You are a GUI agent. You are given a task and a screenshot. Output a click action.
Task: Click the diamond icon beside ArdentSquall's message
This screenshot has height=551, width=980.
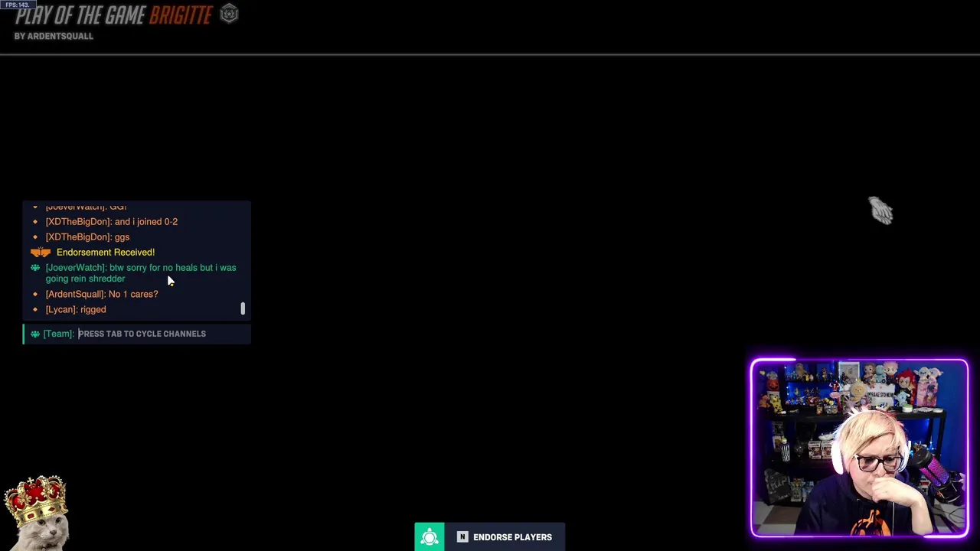coord(35,295)
